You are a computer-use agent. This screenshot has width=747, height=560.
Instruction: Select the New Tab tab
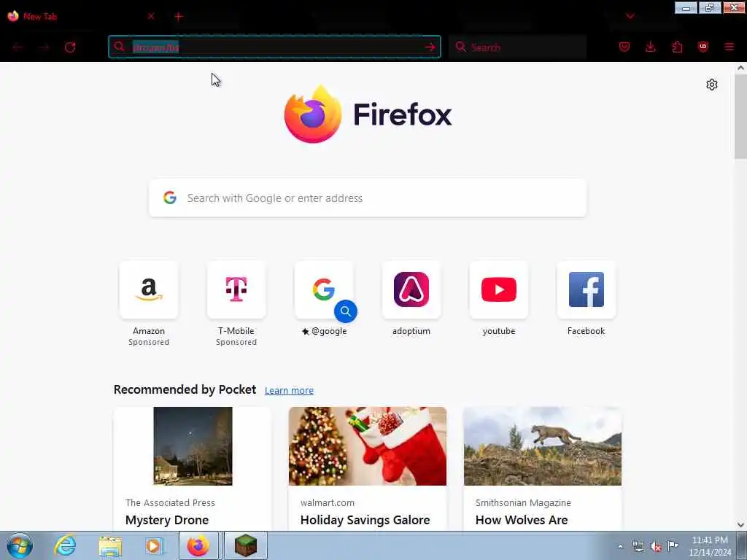[81, 16]
